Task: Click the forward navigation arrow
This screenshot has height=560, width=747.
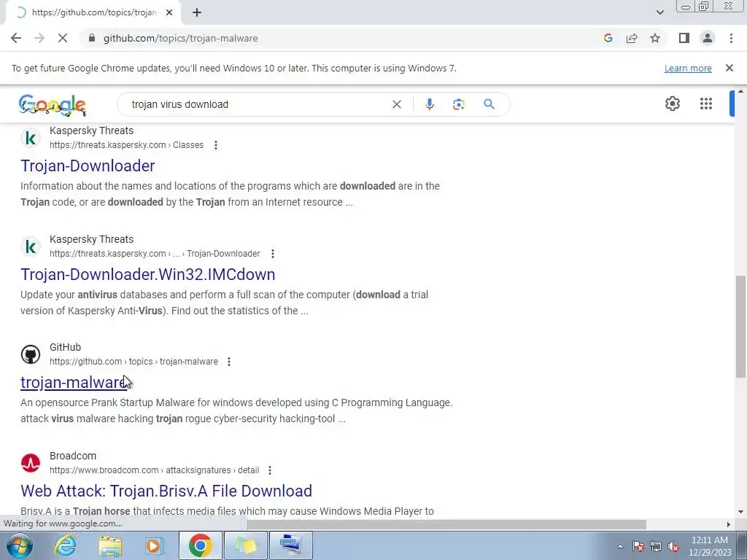Action: coord(39,38)
